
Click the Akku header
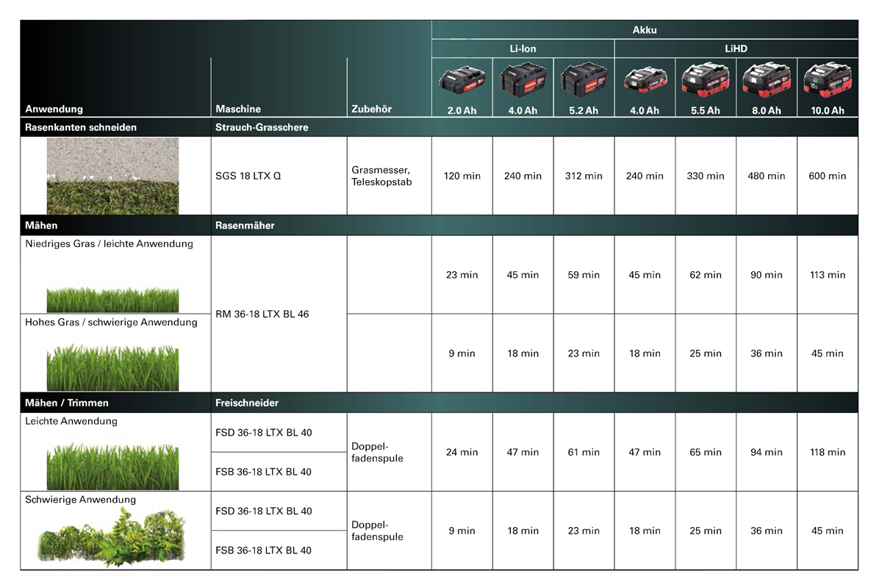(645, 30)
